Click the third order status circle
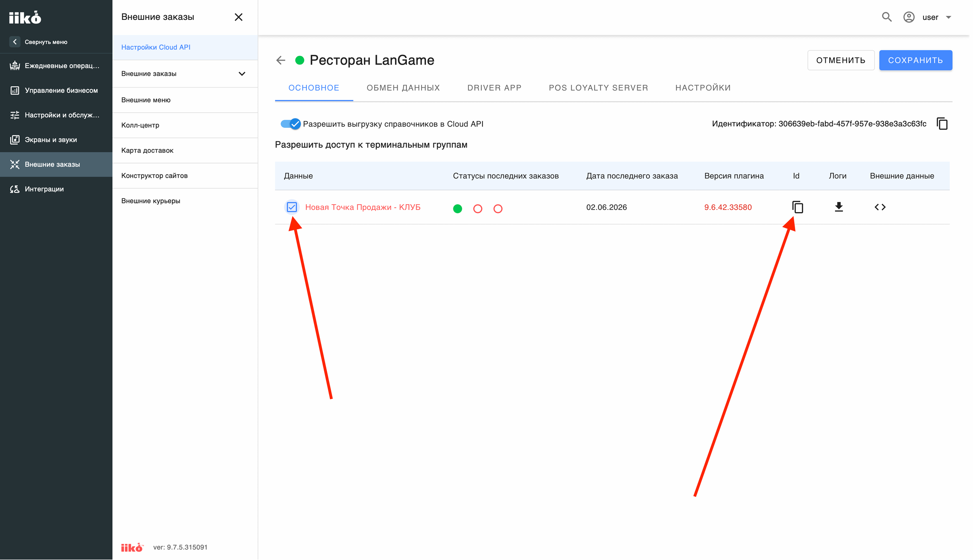Viewport: 973px width, 560px height. pyautogui.click(x=498, y=209)
